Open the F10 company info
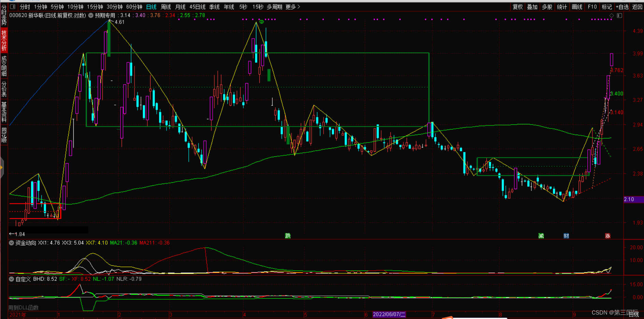Viewport: 644px width, 319px height. [592, 6]
